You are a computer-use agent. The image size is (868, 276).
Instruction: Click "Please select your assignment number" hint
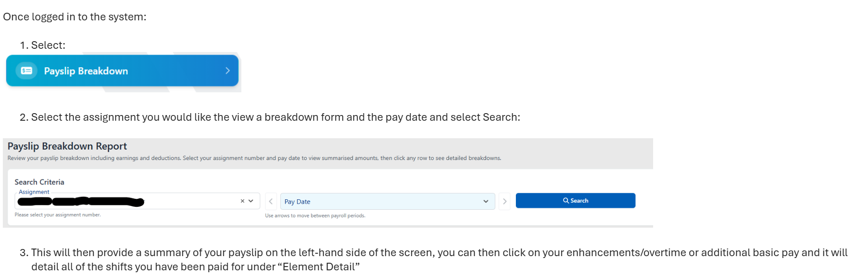point(58,215)
